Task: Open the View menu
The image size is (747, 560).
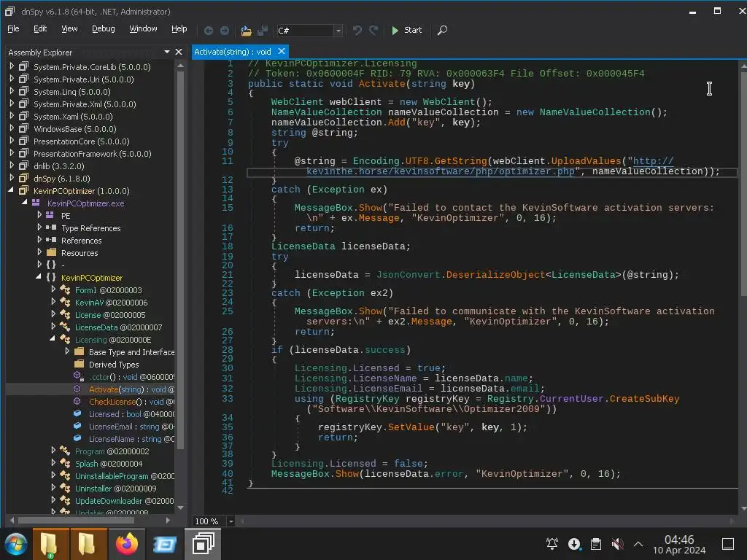Action: point(69,28)
